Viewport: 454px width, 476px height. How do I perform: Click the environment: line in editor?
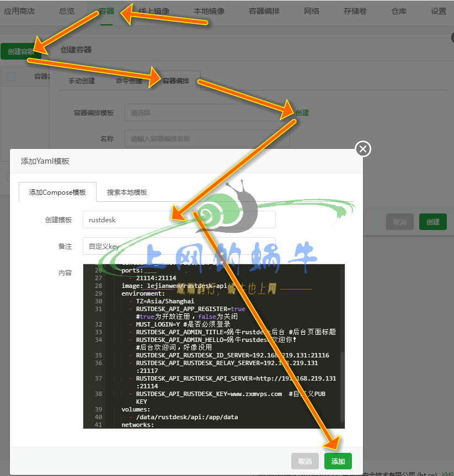pyautogui.click(x=143, y=293)
